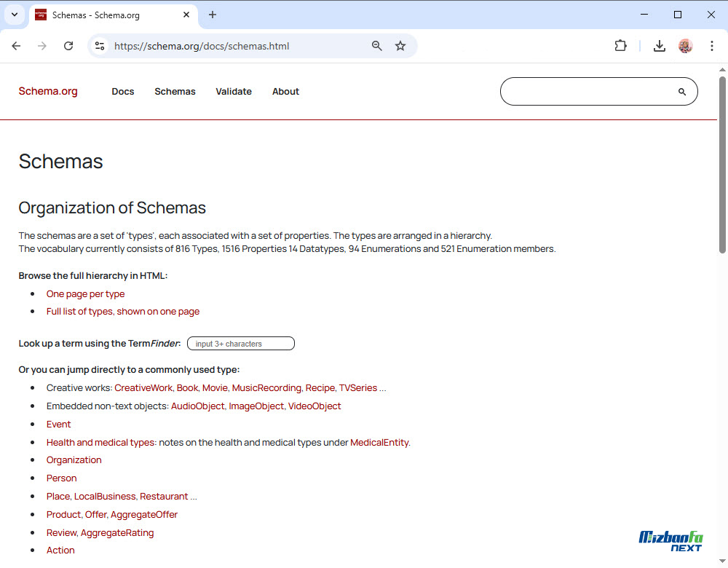The height and width of the screenshot is (568, 728).
Task: Click the page vertical scrollbar thumb
Action: click(722, 165)
